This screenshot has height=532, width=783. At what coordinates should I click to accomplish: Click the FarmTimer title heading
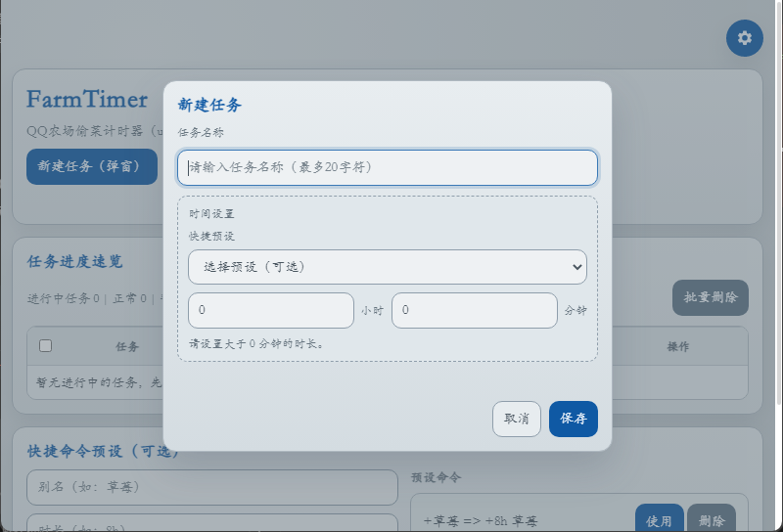87,100
